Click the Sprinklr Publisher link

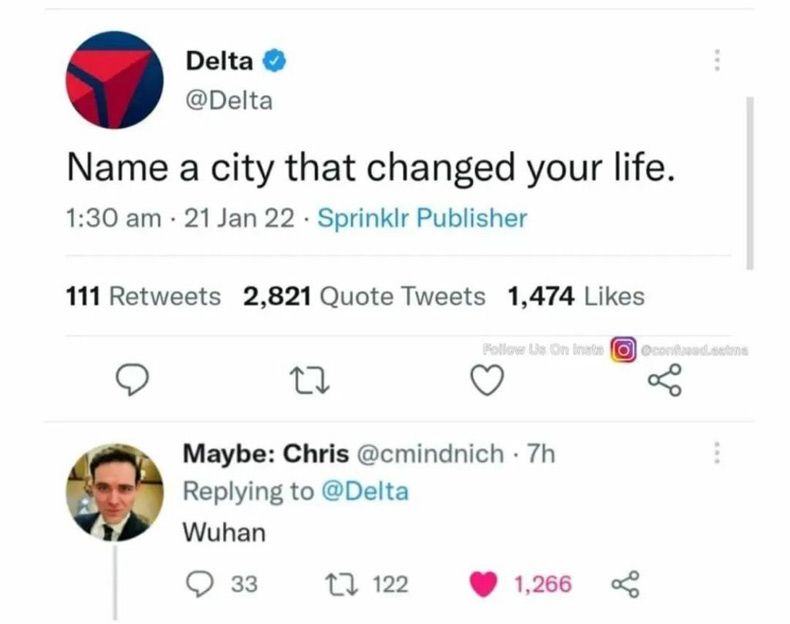tap(421, 217)
